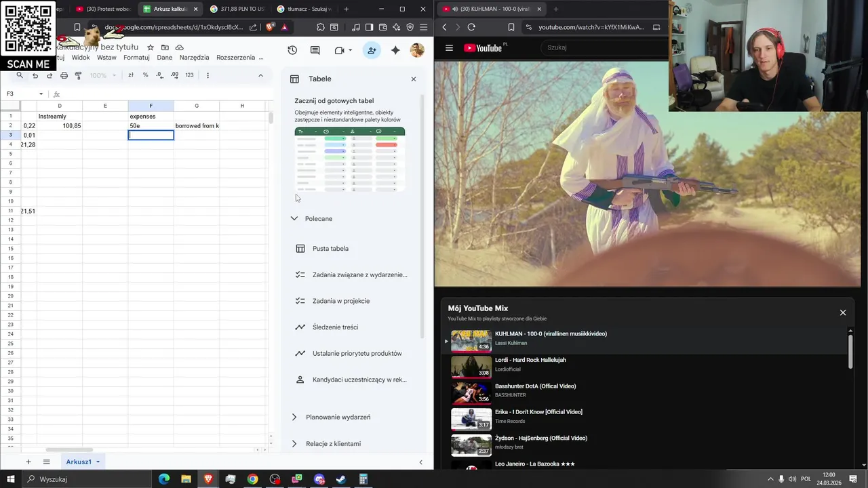Undo last action in Sheets
Screen dimensions: 868x488
point(35,75)
